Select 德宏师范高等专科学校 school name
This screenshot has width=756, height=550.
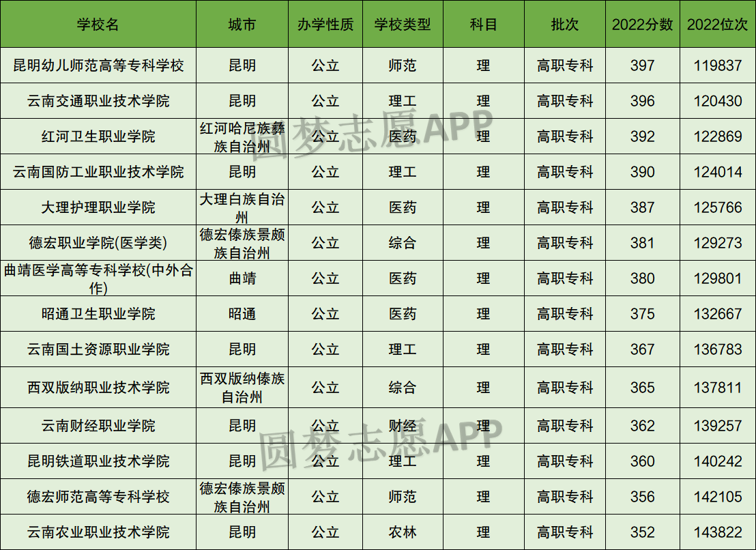[x=98, y=497]
